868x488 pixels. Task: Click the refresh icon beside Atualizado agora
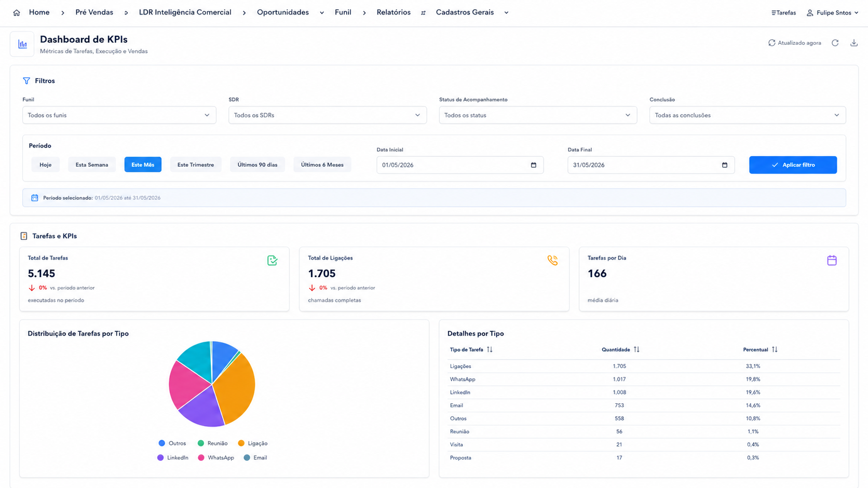tap(835, 43)
